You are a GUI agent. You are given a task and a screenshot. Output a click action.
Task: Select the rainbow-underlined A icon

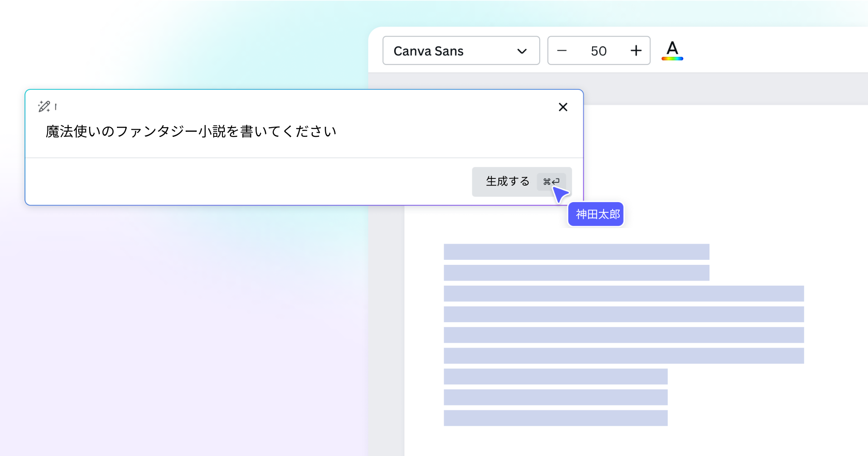point(673,50)
